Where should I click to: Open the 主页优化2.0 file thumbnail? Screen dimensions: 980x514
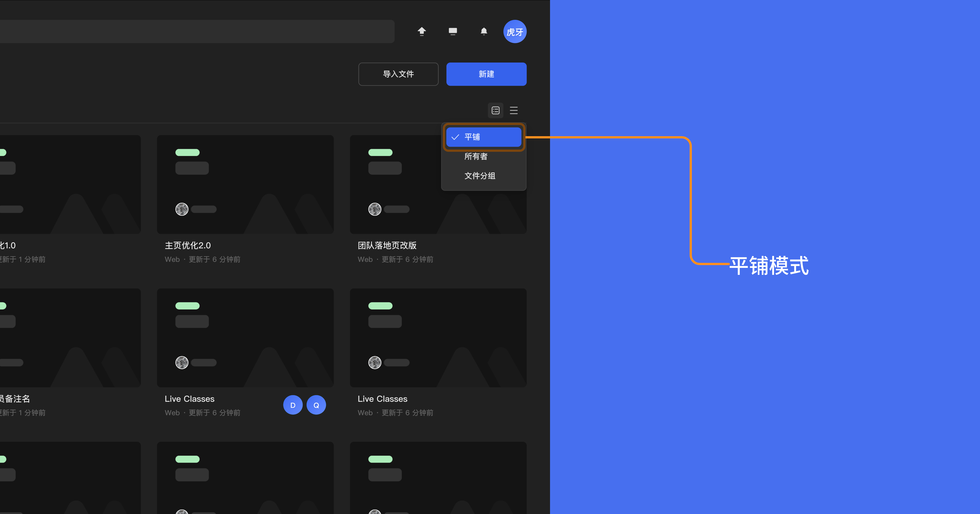point(245,184)
